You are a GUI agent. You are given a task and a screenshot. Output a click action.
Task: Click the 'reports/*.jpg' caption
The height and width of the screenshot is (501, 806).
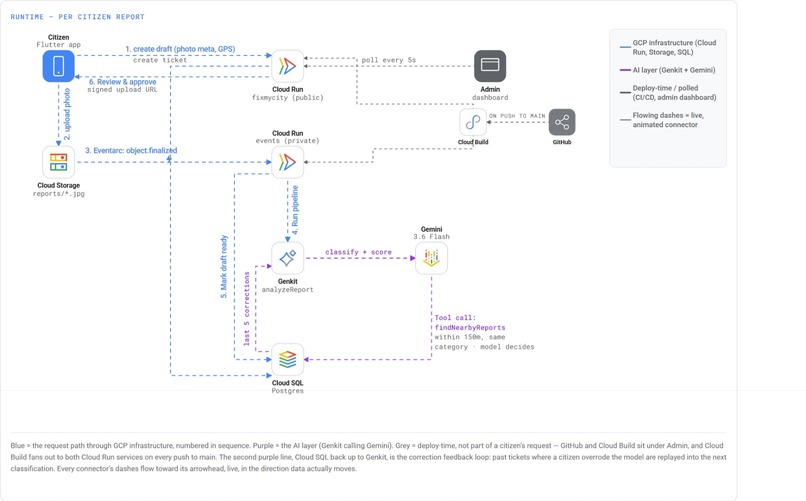[x=59, y=194]
